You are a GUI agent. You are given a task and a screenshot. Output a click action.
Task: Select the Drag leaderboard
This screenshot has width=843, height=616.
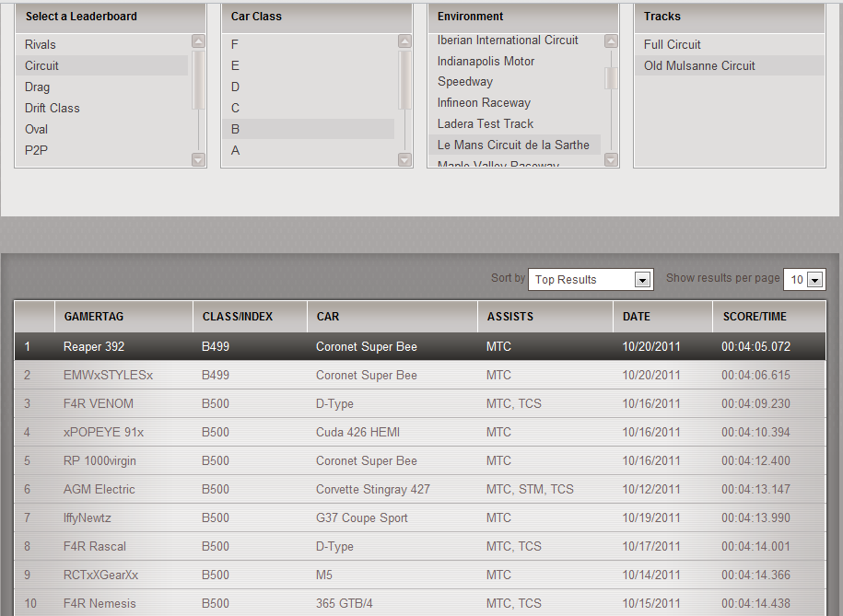[38, 87]
